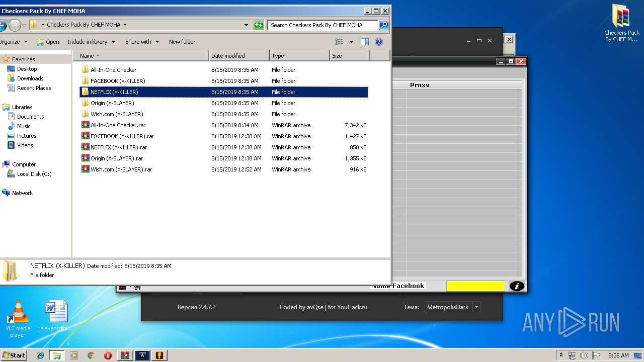Open Windows Media Player taskbar icon

74,355
